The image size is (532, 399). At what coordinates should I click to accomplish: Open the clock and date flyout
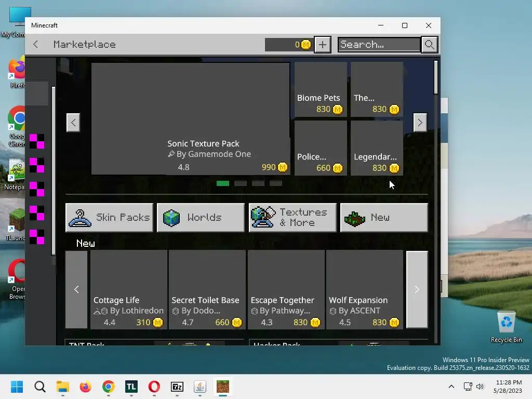508,387
